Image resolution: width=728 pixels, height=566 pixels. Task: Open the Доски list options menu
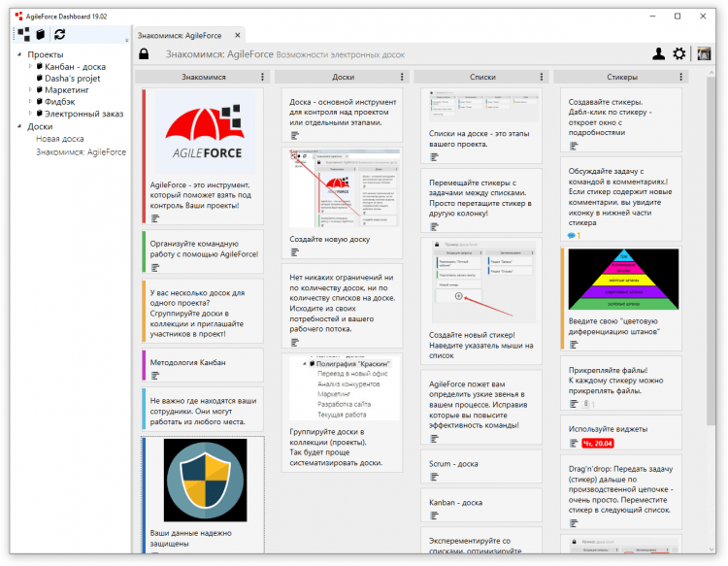pos(402,77)
